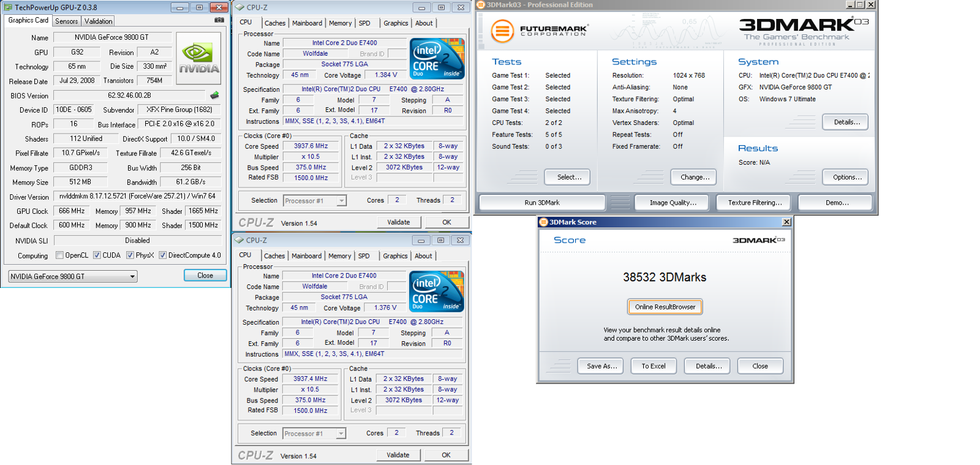The image size is (980, 465).
Task: Open About tab in lower CPU-Z
Action: [x=423, y=256]
